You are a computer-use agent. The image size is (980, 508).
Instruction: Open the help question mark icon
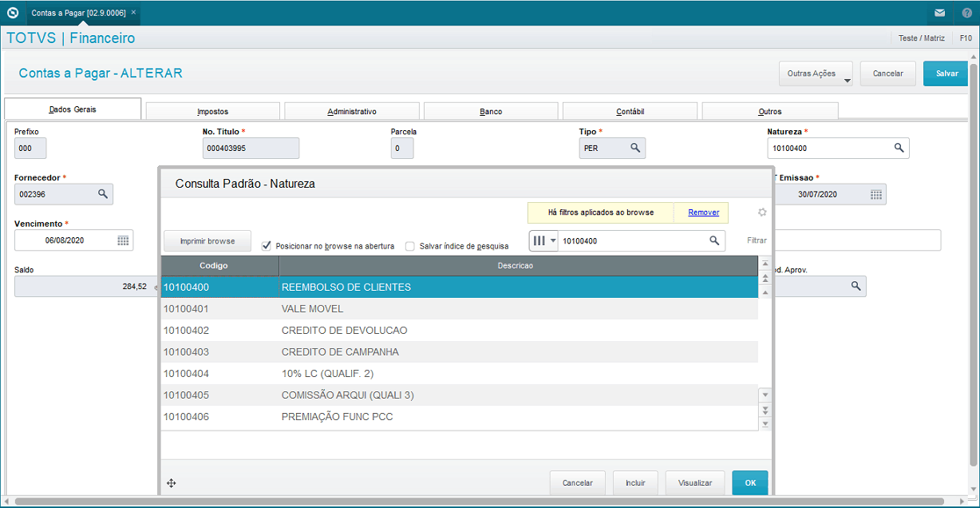pyautogui.click(x=966, y=13)
